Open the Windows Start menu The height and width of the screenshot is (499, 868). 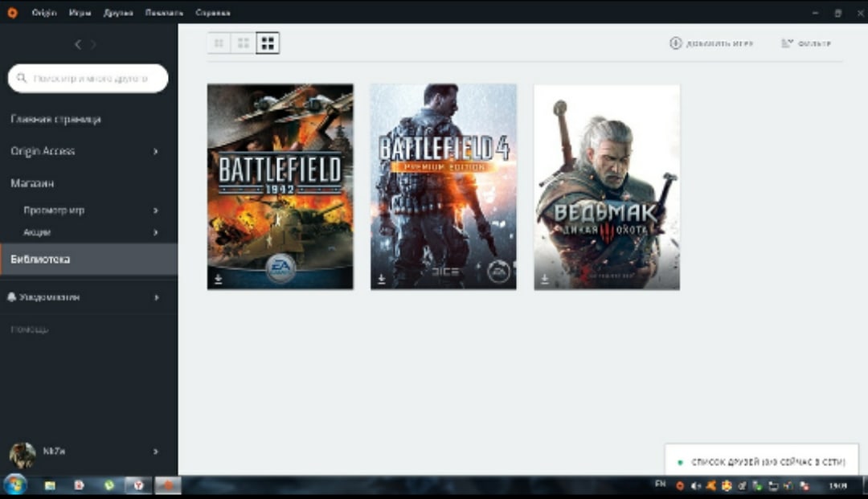(x=15, y=485)
